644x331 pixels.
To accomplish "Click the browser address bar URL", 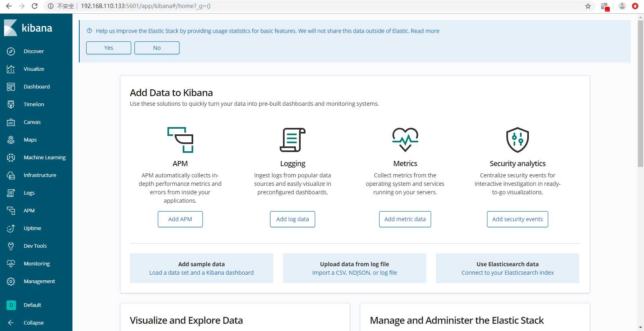I will coord(146,6).
